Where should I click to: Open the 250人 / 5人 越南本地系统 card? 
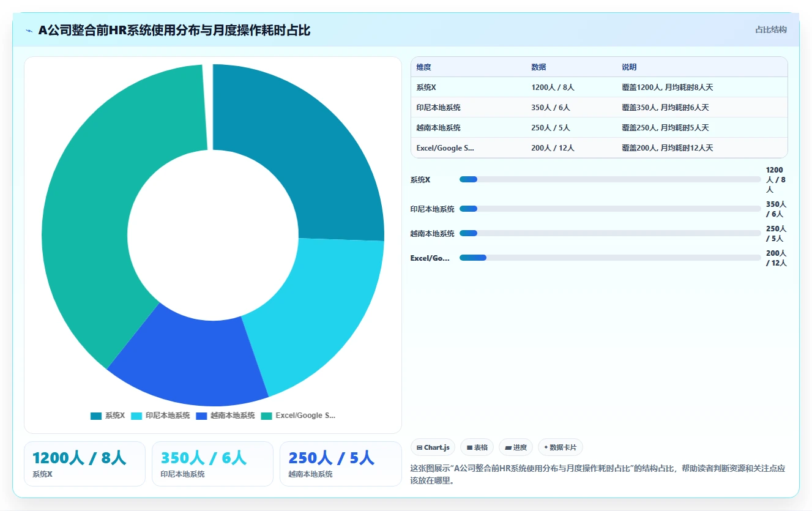[x=340, y=464]
